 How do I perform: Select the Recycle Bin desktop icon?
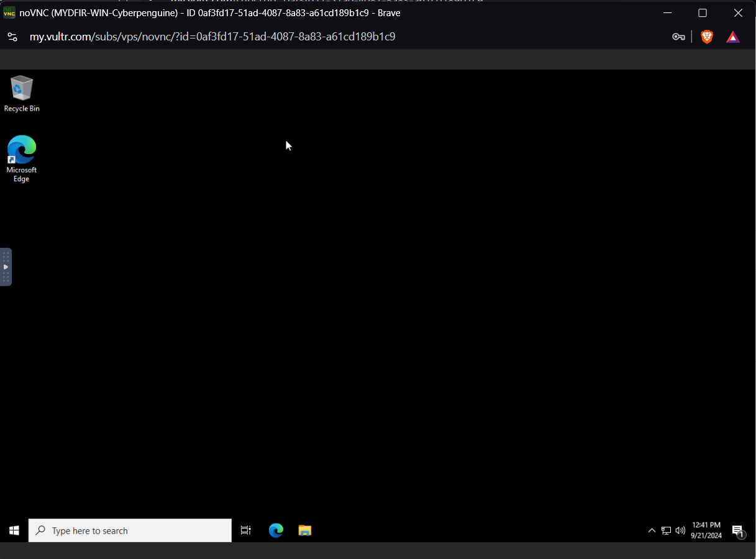[x=22, y=94]
